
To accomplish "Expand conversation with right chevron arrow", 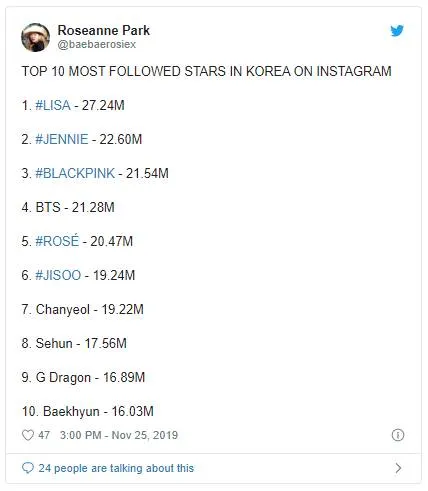I will [x=398, y=468].
